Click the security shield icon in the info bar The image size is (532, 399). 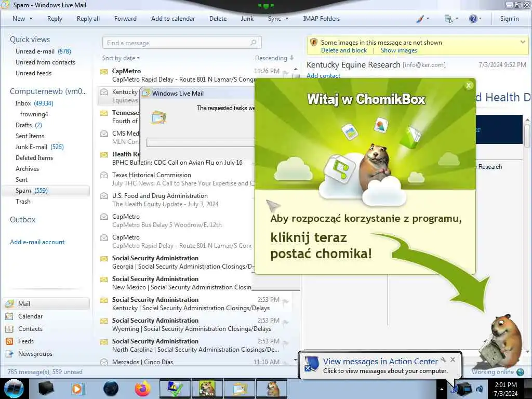314,43
